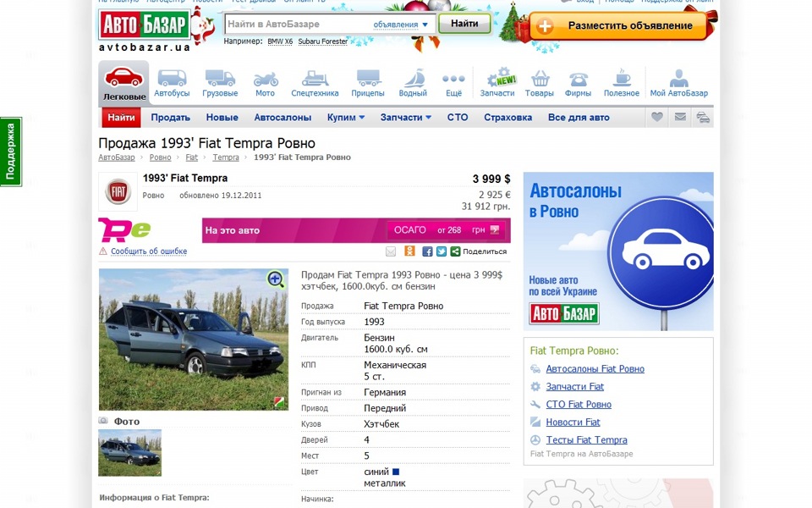
Task: Click Разместить объявление button
Action: pos(618,25)
